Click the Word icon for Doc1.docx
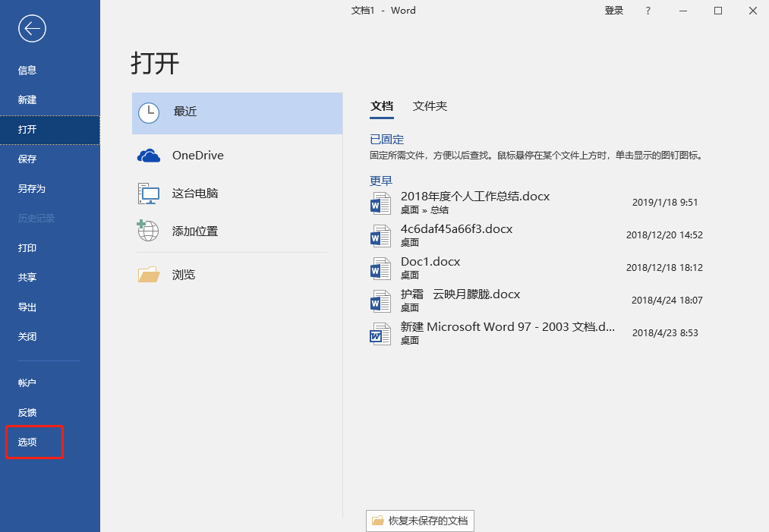769x532 pixels. point(380,268)
